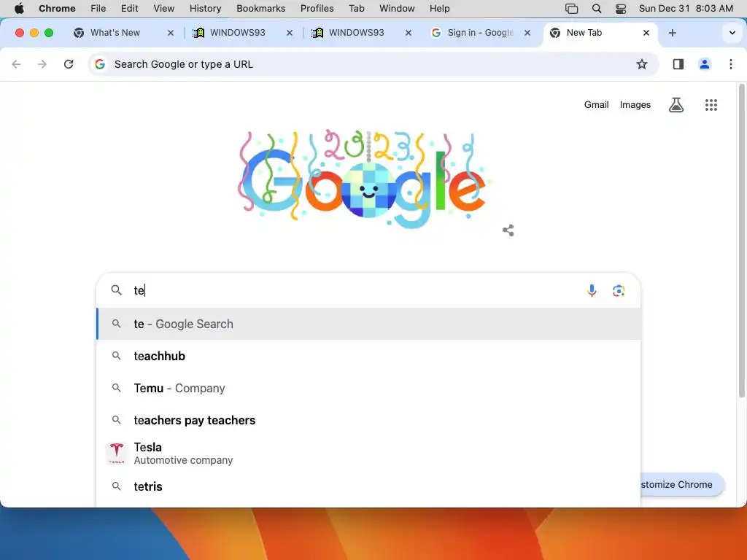Open the Chrome side panel
This screenshot has height=560, width=747.
click(x=678, y=64)
